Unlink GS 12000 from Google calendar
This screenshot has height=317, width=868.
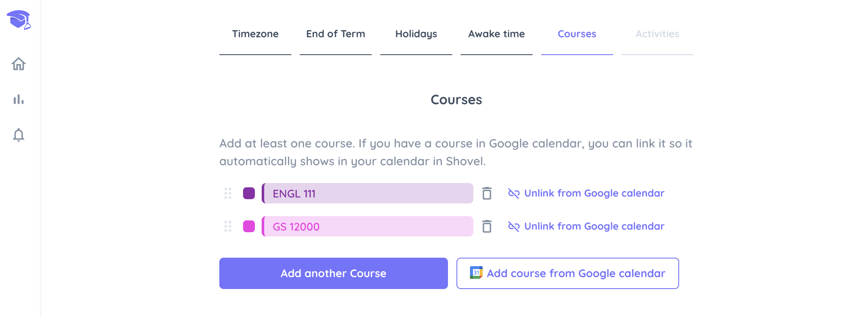coord(586,226)
